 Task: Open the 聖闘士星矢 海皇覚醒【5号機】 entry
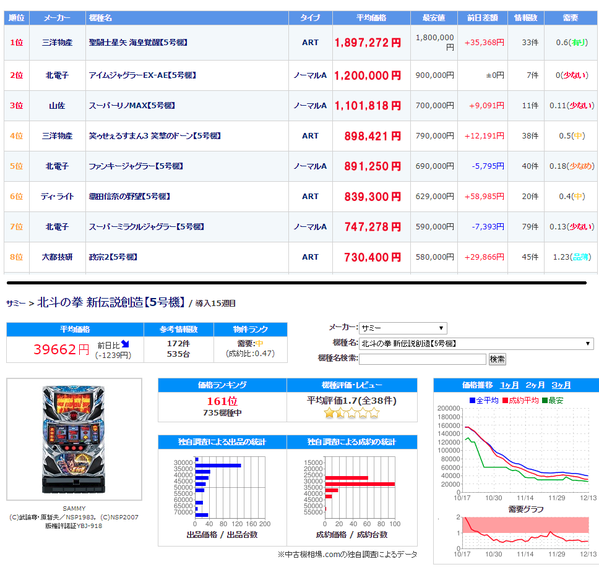pos(138,42)
